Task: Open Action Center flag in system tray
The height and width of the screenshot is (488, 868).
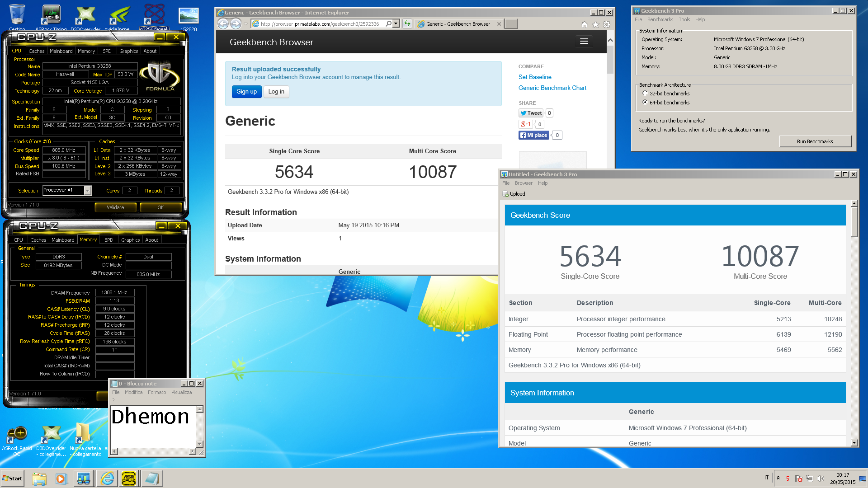Action: point(798,479)
